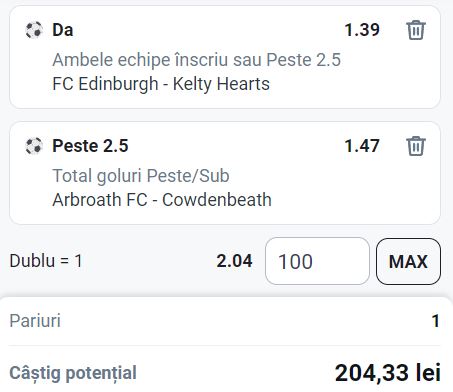
Task: Select the Peste 2.5 selection title
Action: [90, 146]
